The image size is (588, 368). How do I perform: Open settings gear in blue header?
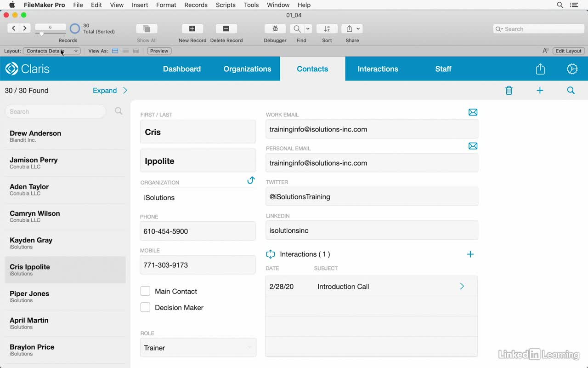pyautogui.click(x=572, y=69)
